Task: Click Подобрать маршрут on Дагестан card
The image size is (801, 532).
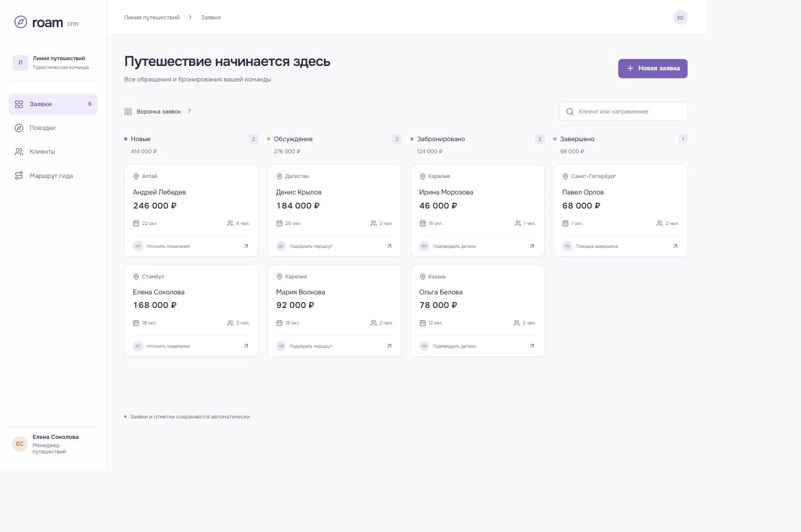Action: click(311, 246)
